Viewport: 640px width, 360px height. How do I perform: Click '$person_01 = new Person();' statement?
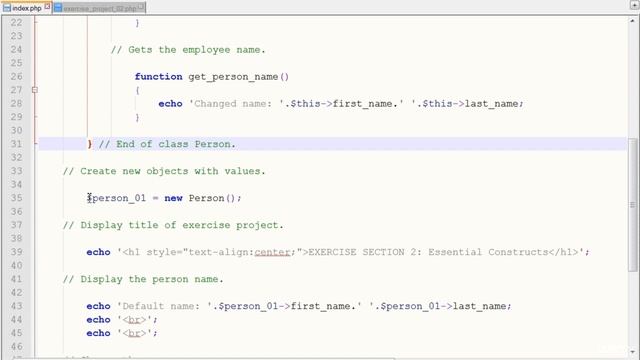point(164,198)
